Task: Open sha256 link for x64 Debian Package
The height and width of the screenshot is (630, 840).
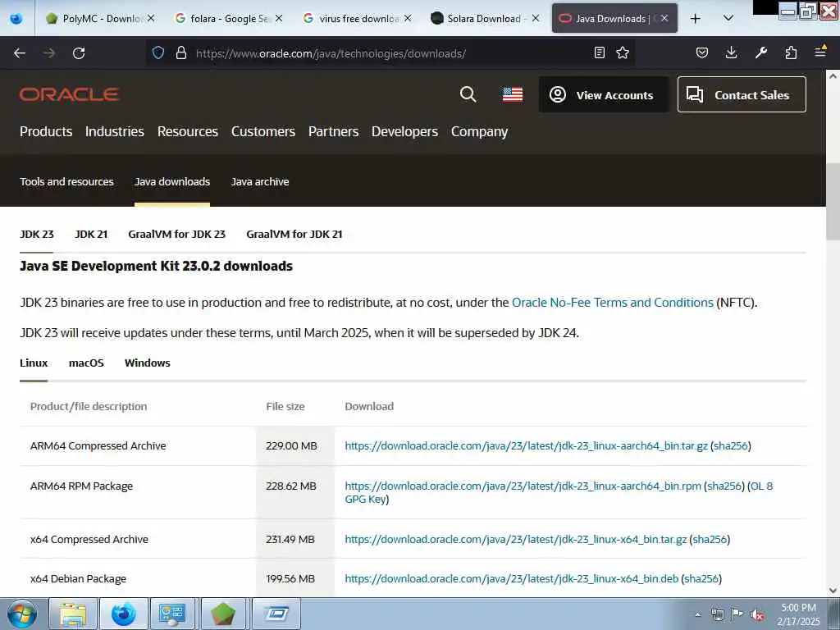Action: coord(701,578)
